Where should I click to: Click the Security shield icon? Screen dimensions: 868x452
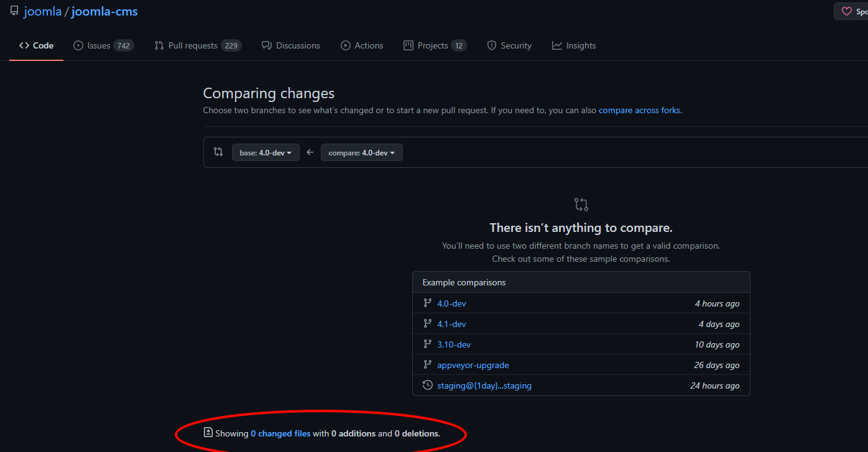click(492, 45)
